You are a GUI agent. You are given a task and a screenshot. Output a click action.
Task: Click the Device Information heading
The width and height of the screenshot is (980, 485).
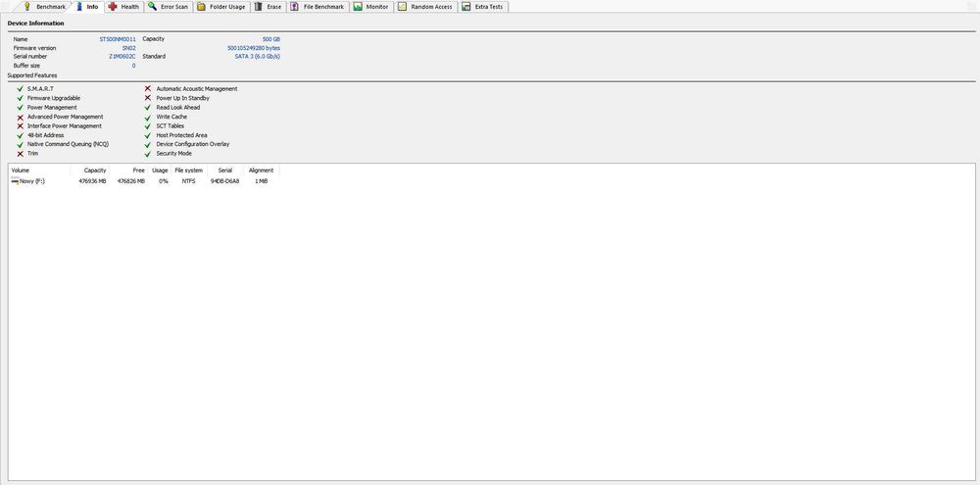(35, 24)
